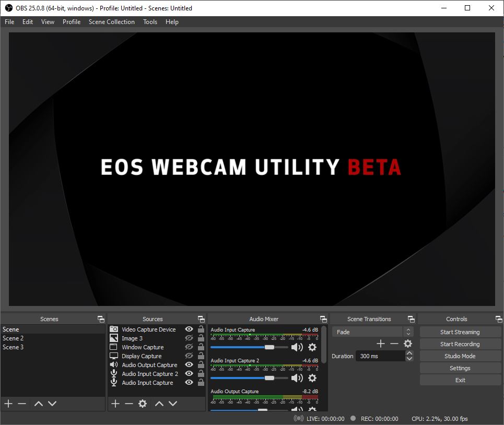Viewport: 504px width, 425px height.
Task: Hide the Video Capture Device source
Action: [x=189, y=329]
